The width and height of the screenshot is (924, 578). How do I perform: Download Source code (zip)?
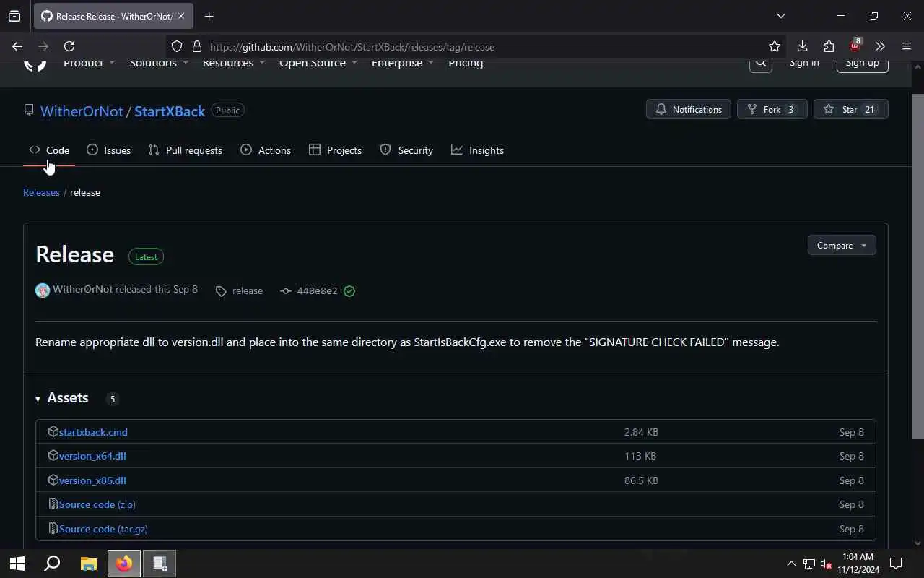[x=97, y=504]
